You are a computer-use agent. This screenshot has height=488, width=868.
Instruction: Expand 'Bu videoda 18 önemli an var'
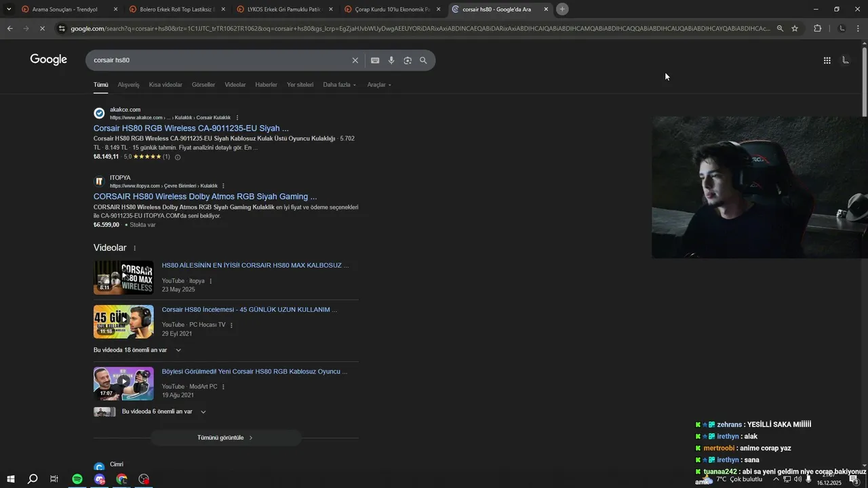pyautogui.click(x=138, y=350)
